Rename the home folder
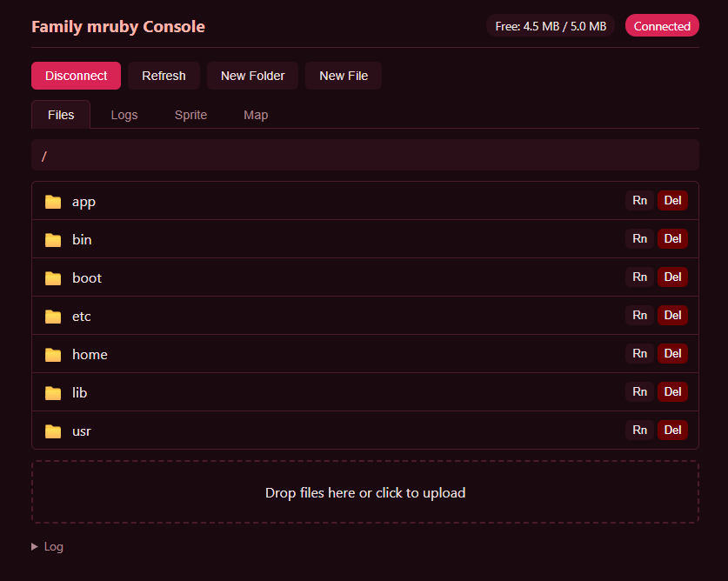This screenshot has height=581, width=728. click(x=640, y=354)
